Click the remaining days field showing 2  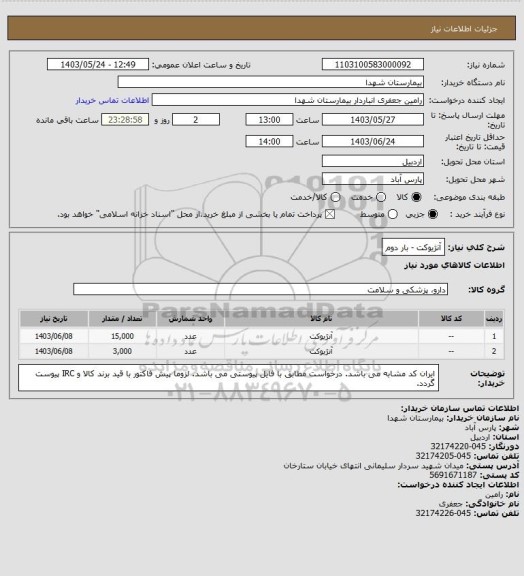click(x=196, y=120)
